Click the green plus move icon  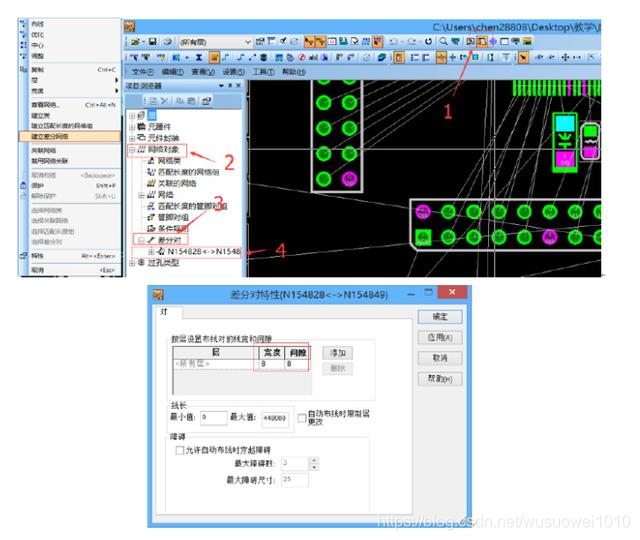pyautogui.click(x=452, y=58)
